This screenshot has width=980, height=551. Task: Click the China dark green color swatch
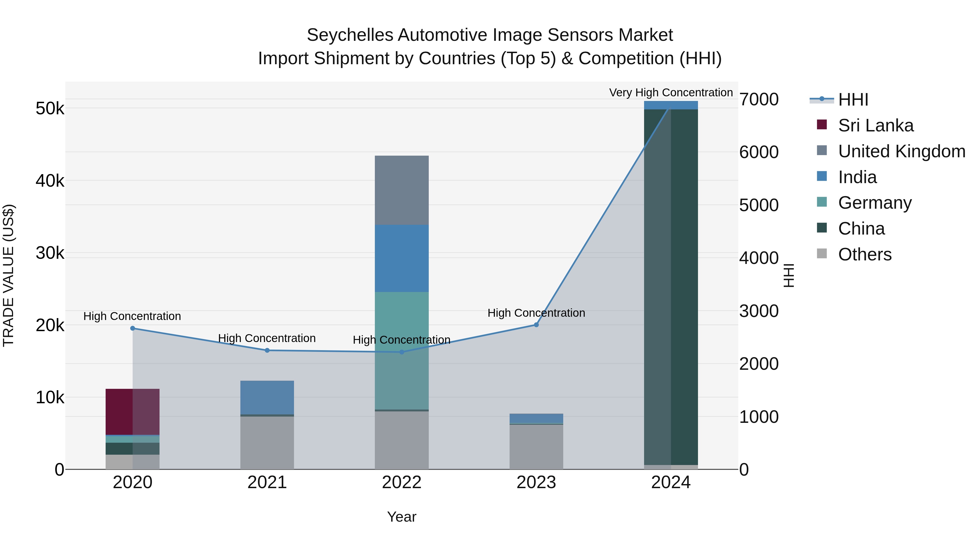pyautogui.click(x=822, y=227)
